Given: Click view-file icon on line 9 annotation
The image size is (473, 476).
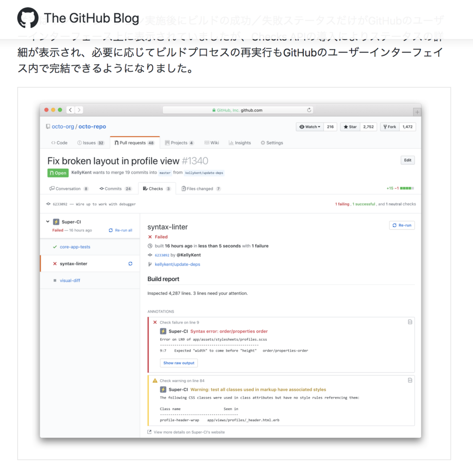Looking at the screenshot, I should coord(410,322).
